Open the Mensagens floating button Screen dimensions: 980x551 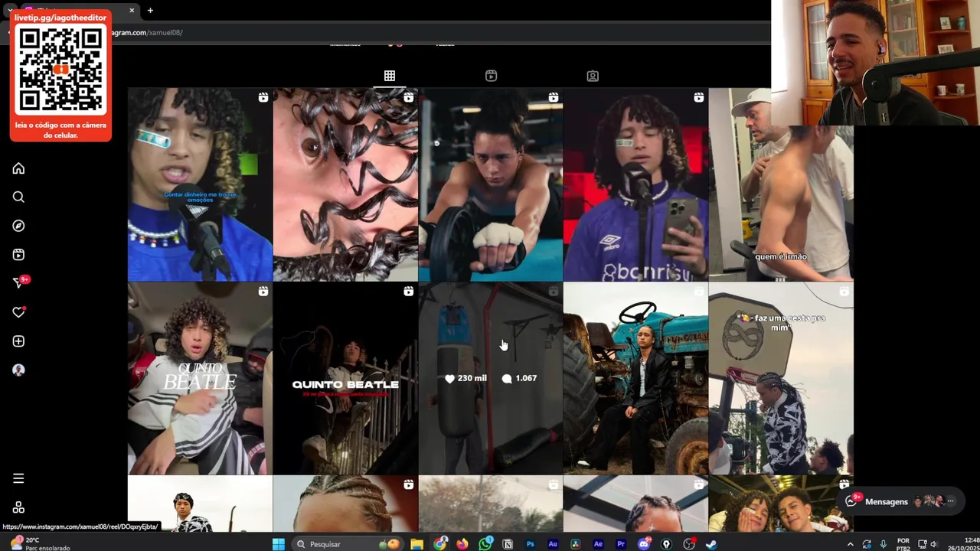900,502
